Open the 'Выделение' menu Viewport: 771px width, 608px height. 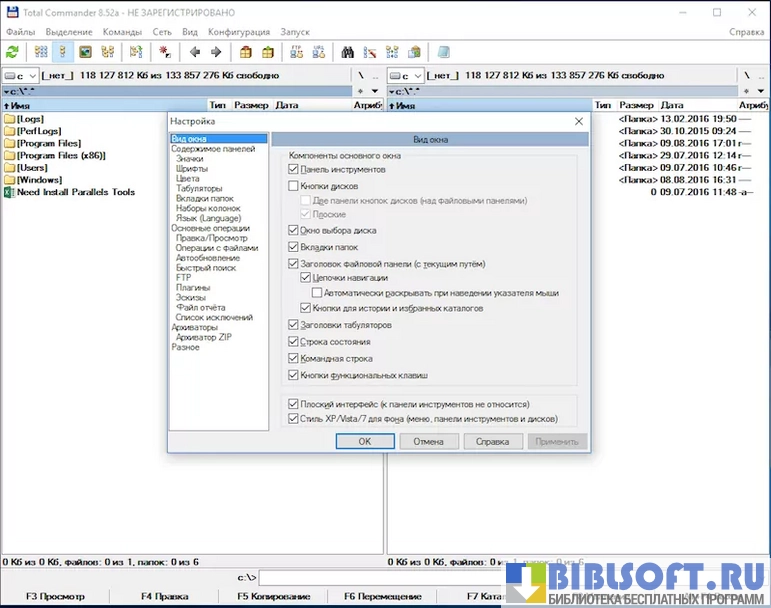tap(69, 32)
